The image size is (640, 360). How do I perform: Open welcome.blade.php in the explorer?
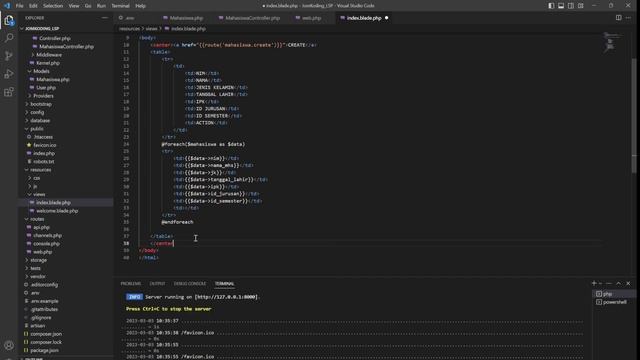coord(57,211)
